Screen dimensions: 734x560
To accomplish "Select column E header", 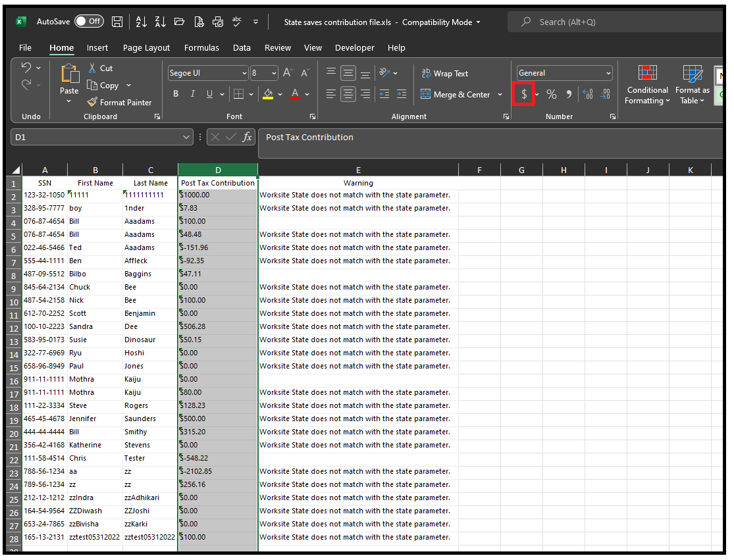I will [358, 170].
